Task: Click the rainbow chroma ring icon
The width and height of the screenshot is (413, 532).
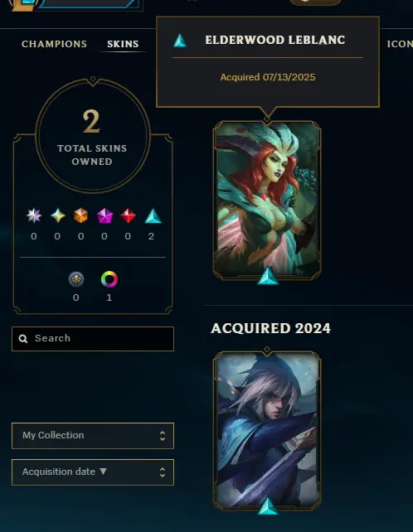Action: [109, 279]
